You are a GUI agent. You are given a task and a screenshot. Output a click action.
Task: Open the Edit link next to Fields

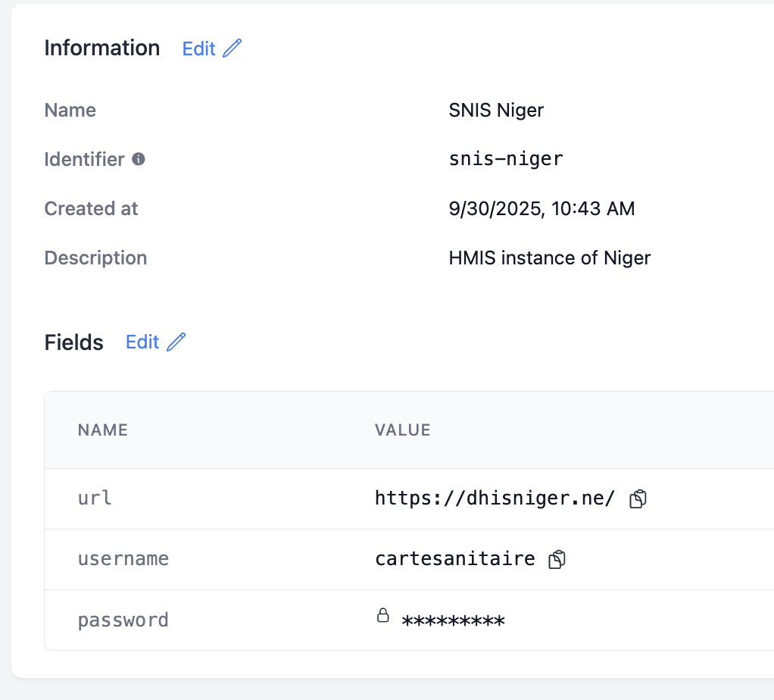[143, 342]
